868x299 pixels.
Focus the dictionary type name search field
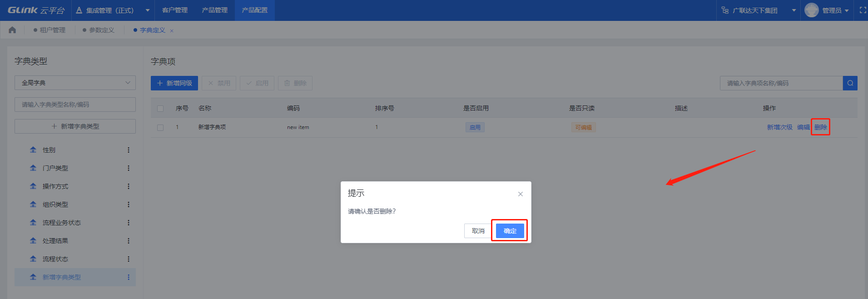(x=75, y=105)
